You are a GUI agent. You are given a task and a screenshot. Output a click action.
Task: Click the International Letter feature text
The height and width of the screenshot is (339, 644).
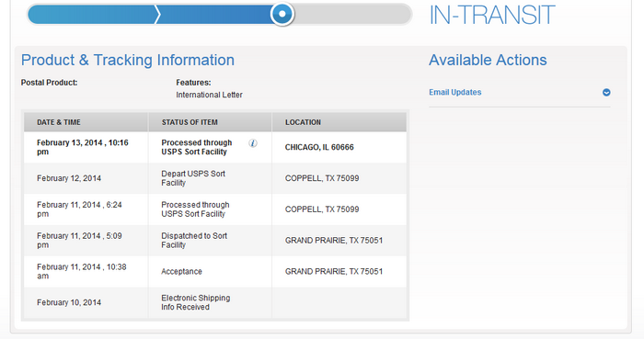[x=209, y=95]
